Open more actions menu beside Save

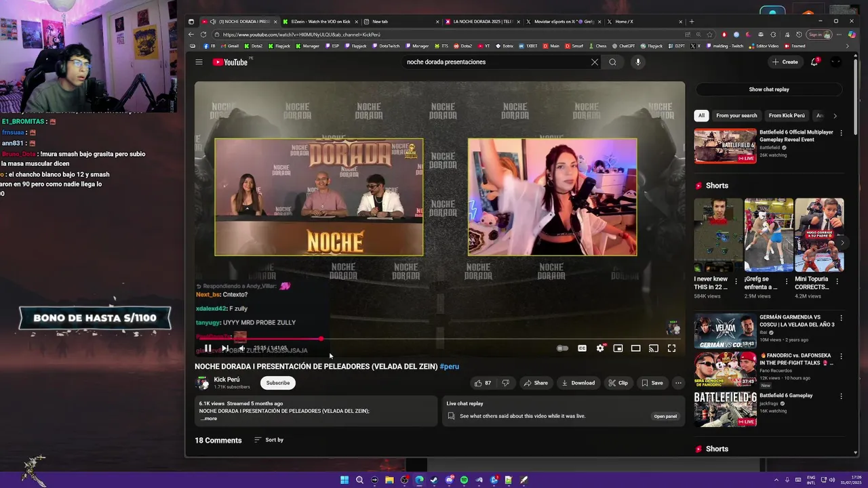[x=678, y=383]
